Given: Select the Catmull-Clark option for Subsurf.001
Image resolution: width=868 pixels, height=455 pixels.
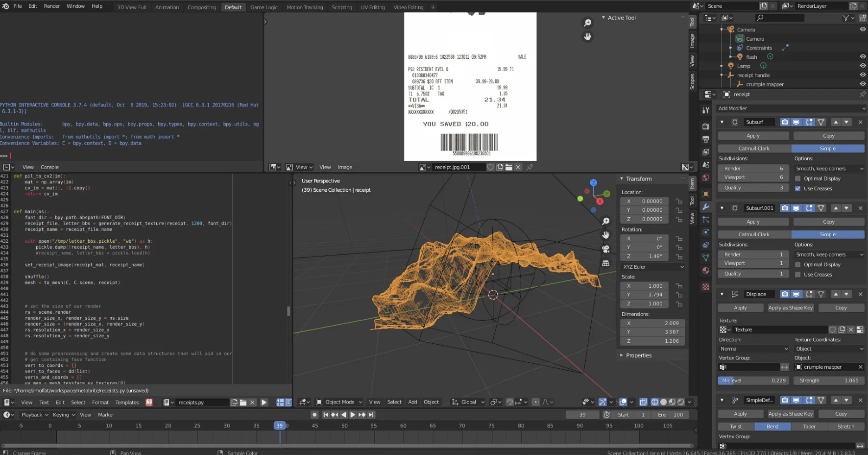Looking at the screenshot, I should pos(754,235).
